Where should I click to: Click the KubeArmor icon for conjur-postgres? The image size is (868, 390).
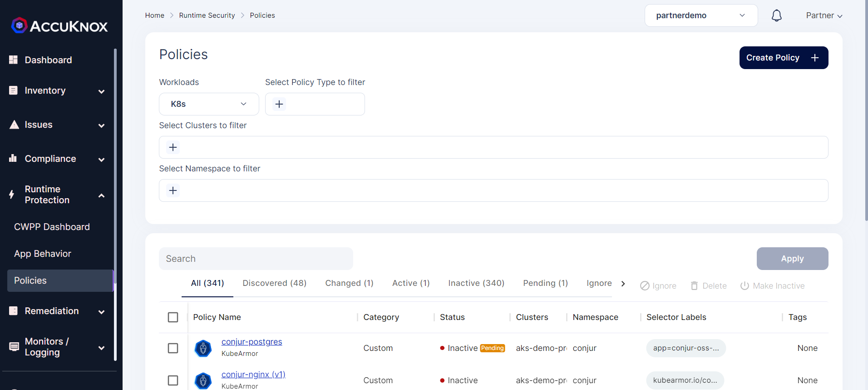click(203, 348)
